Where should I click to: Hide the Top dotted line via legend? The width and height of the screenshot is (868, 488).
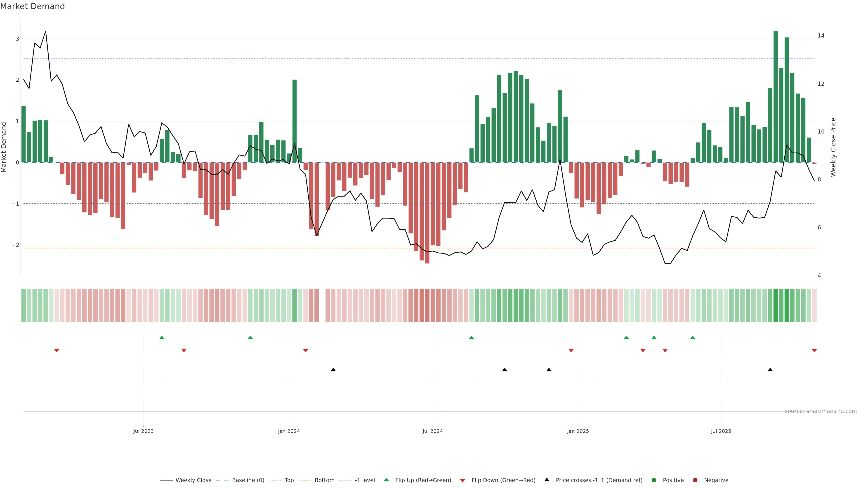pos(289,480)
